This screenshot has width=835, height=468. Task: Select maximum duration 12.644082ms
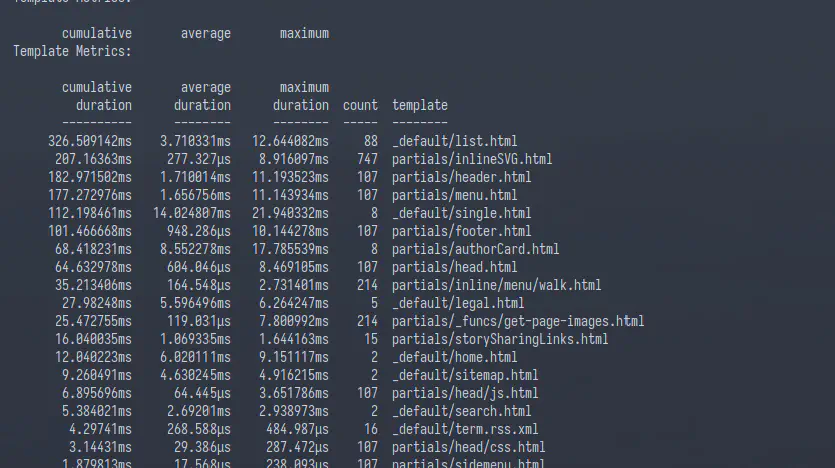(290, 142)
